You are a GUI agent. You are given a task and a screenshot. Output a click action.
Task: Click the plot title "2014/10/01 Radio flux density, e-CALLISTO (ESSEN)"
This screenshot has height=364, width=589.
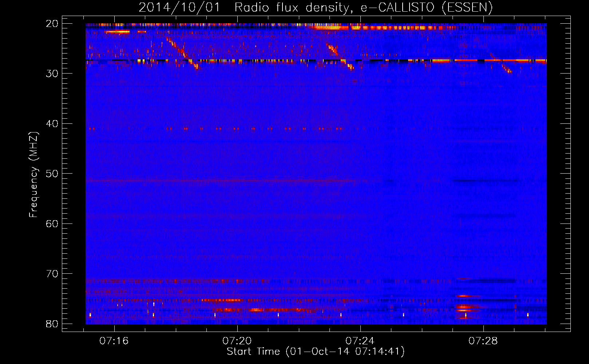click(x=316, y=7)
